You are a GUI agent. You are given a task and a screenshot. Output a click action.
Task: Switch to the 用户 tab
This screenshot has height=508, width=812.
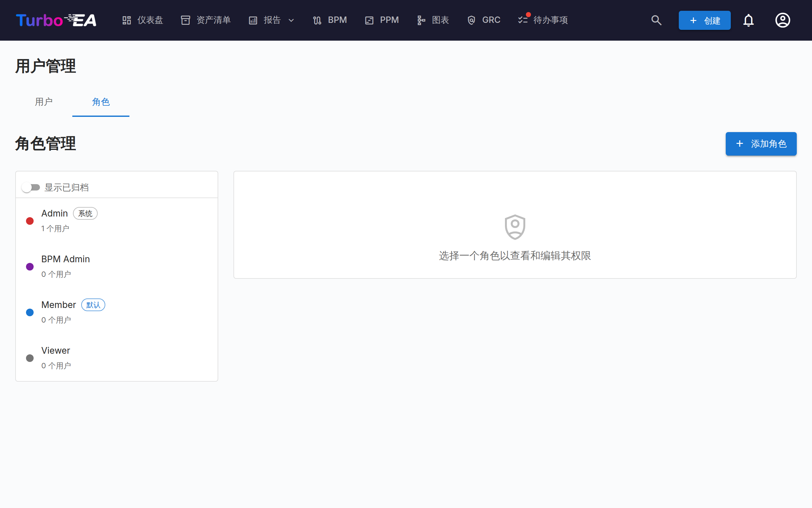point(44,102)
